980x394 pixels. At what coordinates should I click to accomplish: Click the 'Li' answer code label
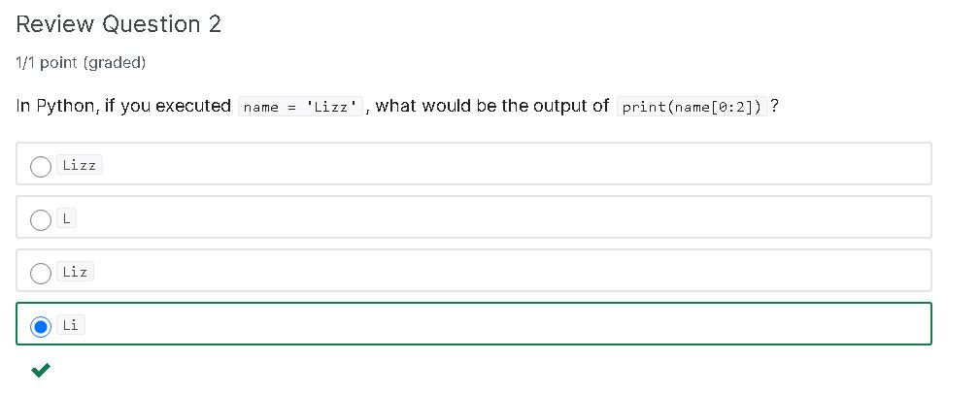click(71, 325)
